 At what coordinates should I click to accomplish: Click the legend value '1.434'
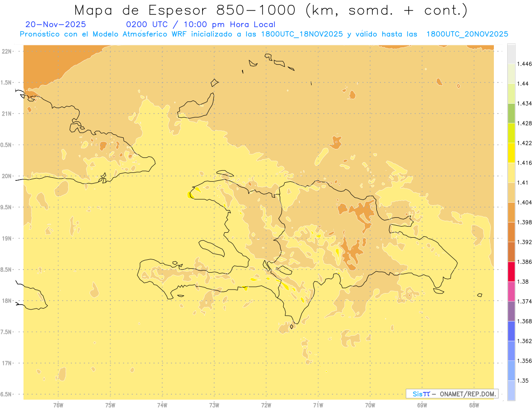(x=524, y=103)
